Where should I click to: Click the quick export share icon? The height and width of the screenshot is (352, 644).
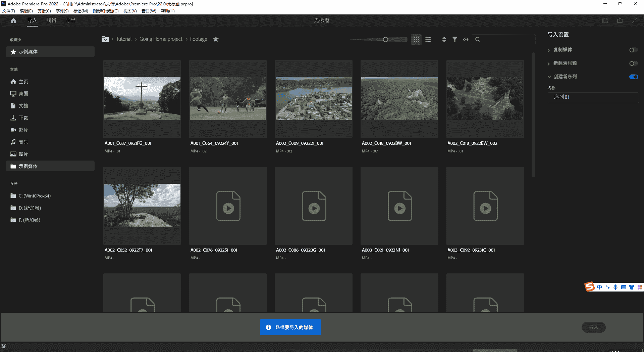pos(620,21)
